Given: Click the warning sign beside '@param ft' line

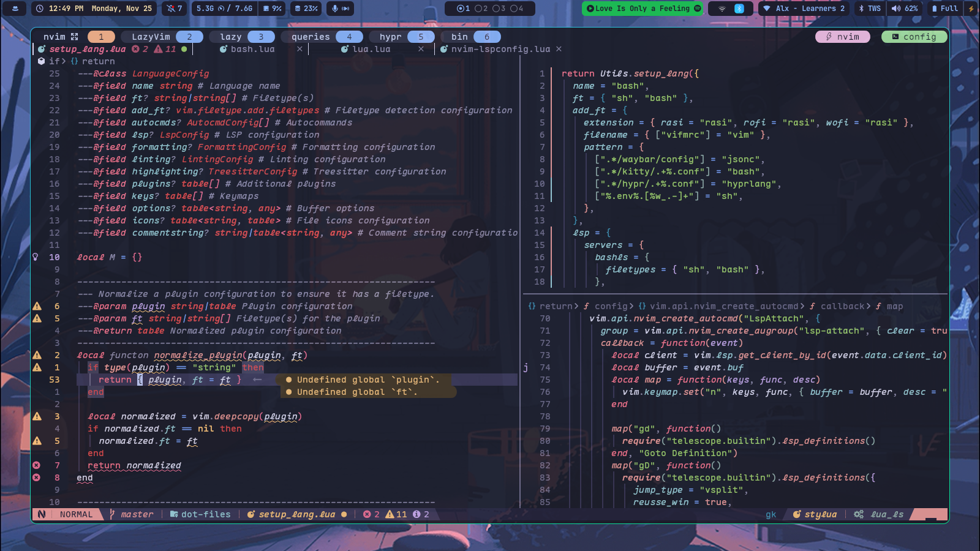Looking at the screenshot, I should pyautogui.click(x=37, y=318).
